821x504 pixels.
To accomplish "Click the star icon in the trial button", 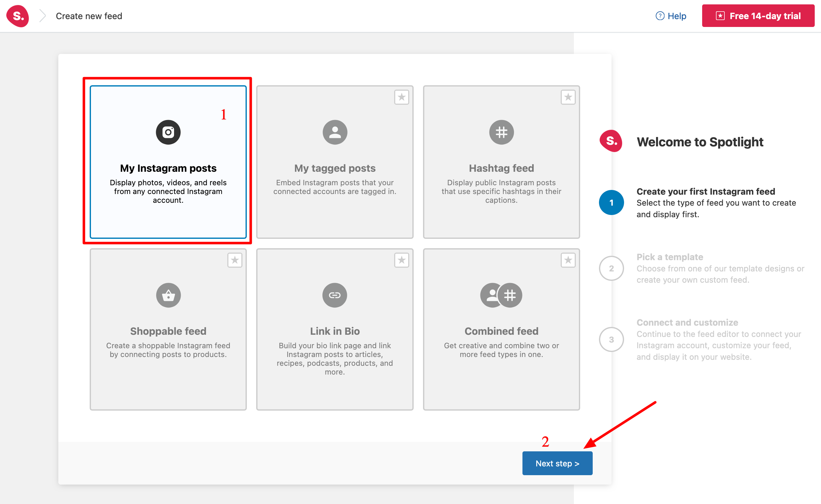I will (x=720, y=16).
